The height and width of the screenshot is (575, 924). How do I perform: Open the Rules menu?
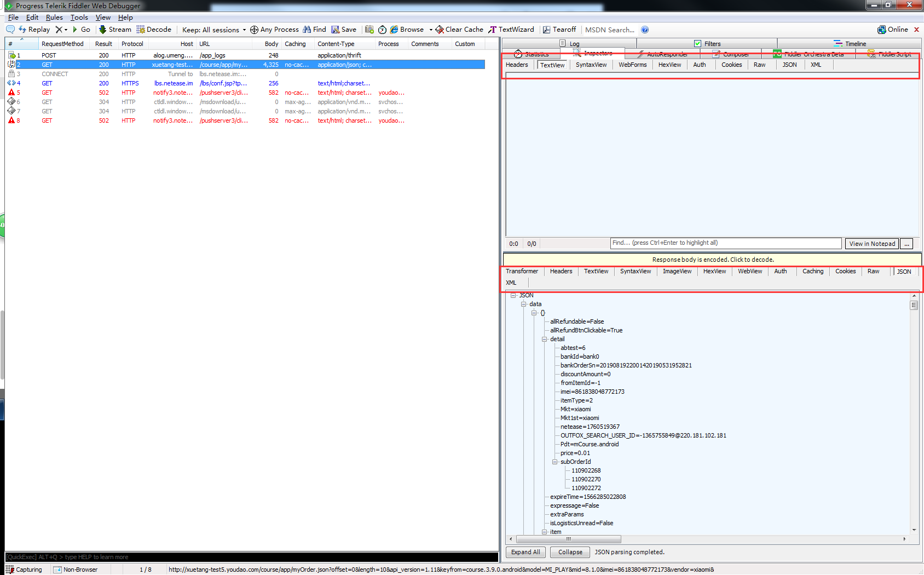click(x=54, y=18)
